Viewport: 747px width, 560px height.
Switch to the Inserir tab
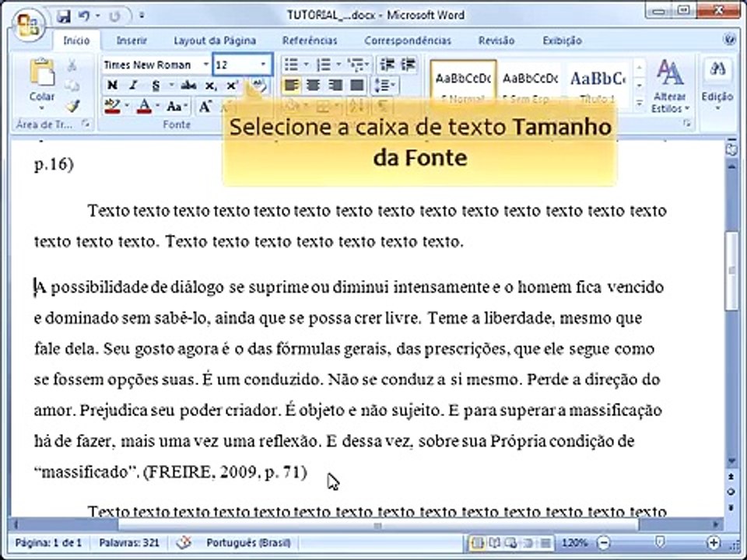coord(132,40)
